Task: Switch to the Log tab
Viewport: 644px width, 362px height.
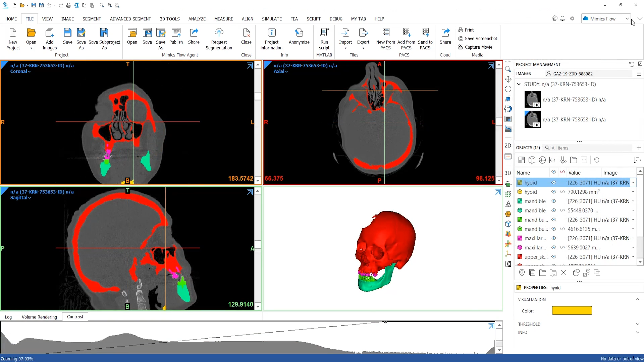Action: (8, 317)
